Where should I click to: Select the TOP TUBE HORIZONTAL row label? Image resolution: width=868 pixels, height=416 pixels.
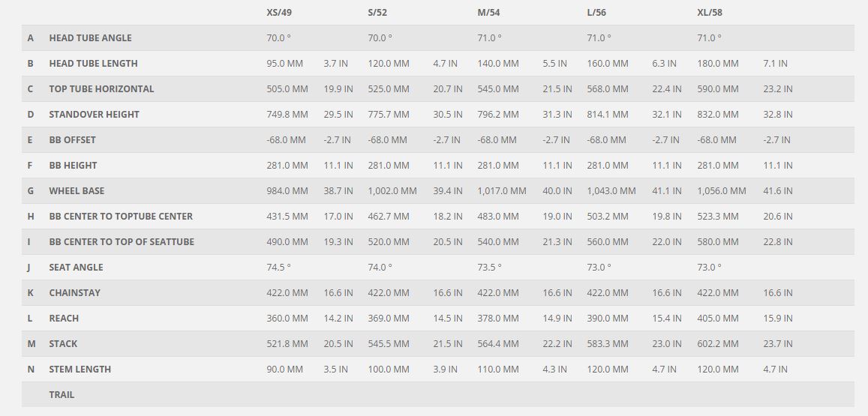pos(101,89)
